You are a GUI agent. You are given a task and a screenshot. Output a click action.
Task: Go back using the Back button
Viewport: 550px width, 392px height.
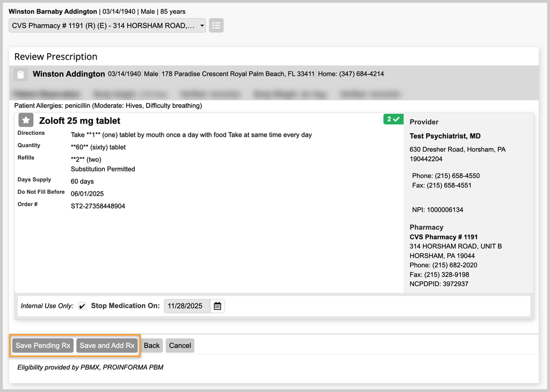[151, 345]
